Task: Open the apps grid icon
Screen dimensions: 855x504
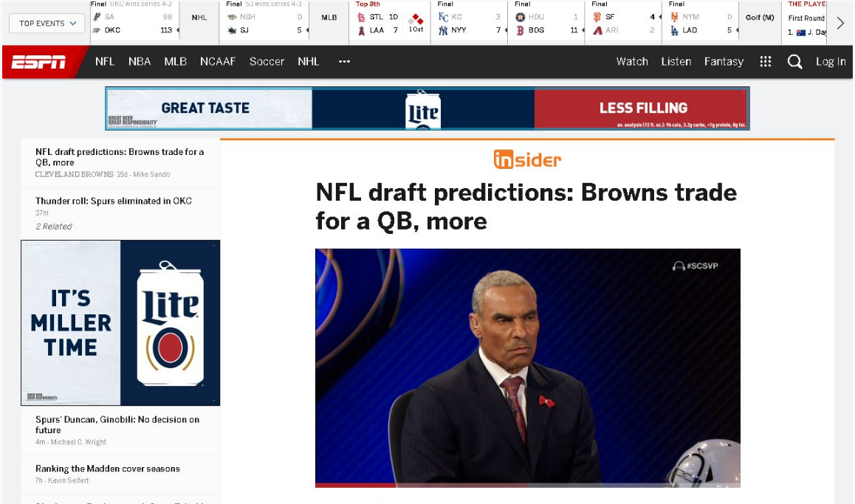Action: point(766,62)
